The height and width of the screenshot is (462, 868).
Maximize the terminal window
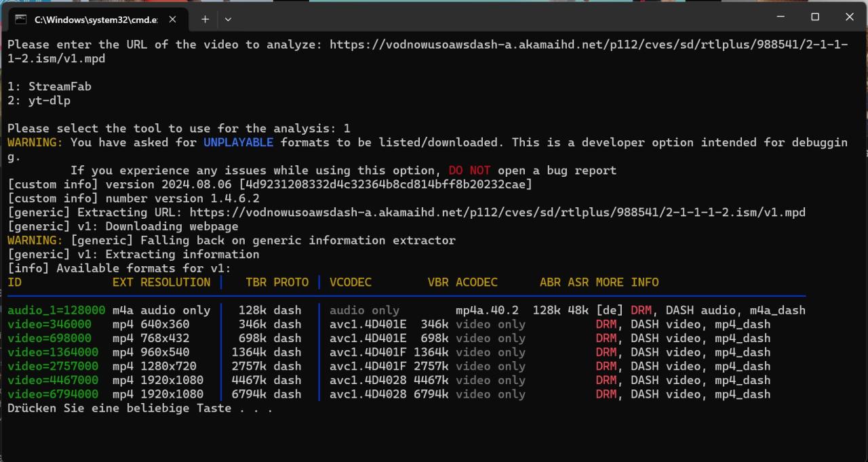pyautogui.click(x=815, y=17)
